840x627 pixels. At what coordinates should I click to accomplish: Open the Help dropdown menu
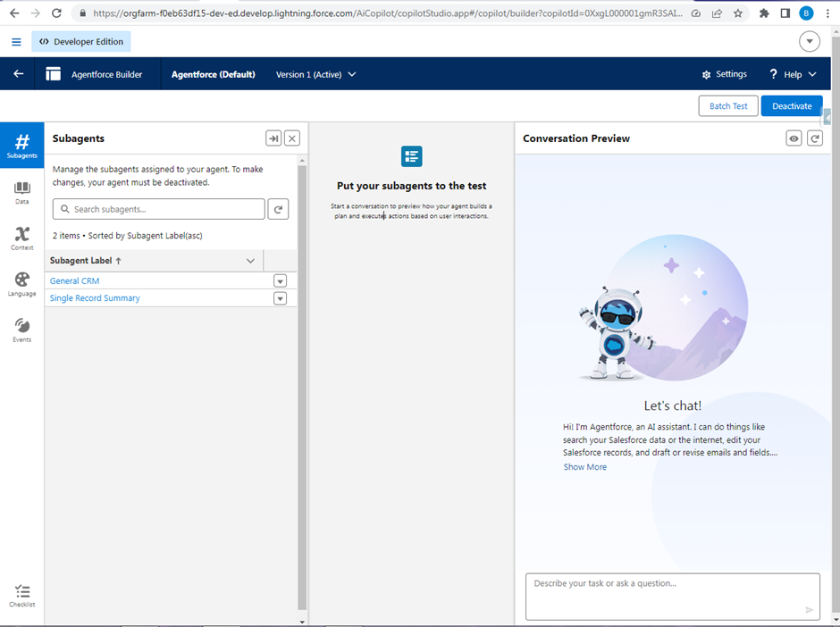[x=793, y=74]
